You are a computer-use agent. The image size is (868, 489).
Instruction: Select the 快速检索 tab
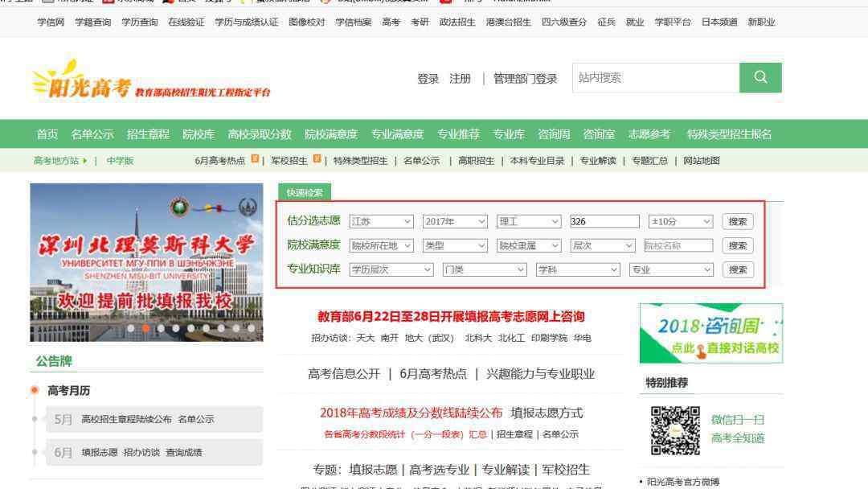[305, 192]
